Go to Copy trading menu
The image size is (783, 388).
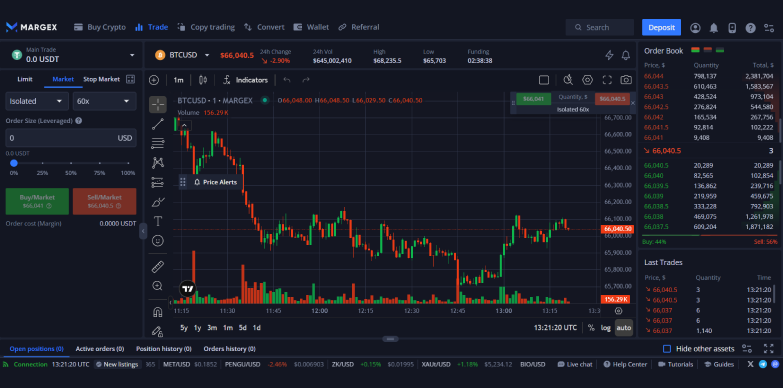[206, 27]
